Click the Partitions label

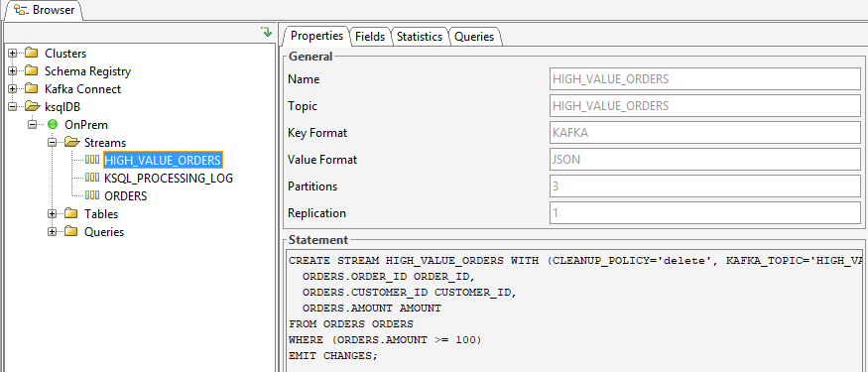point(312,186)
